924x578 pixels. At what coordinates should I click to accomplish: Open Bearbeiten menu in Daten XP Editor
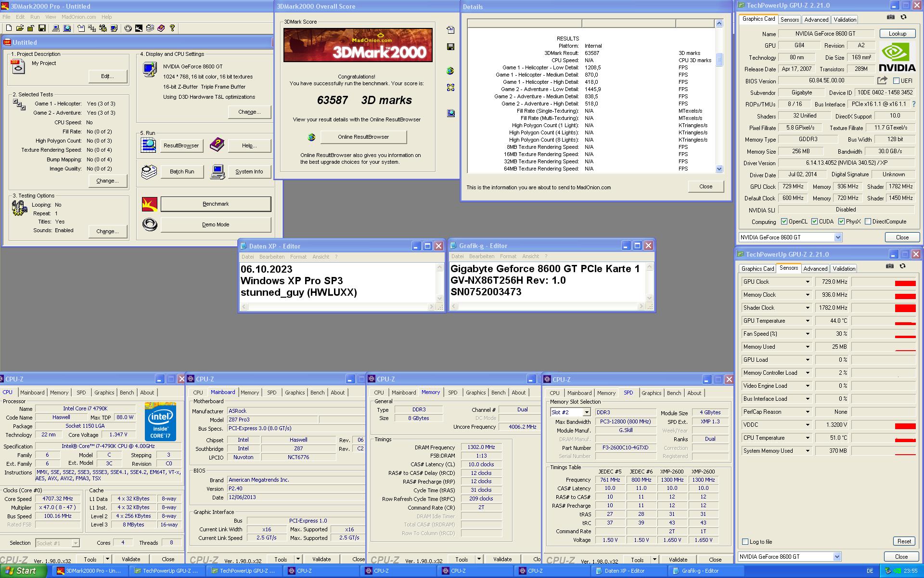coord(272,257)
